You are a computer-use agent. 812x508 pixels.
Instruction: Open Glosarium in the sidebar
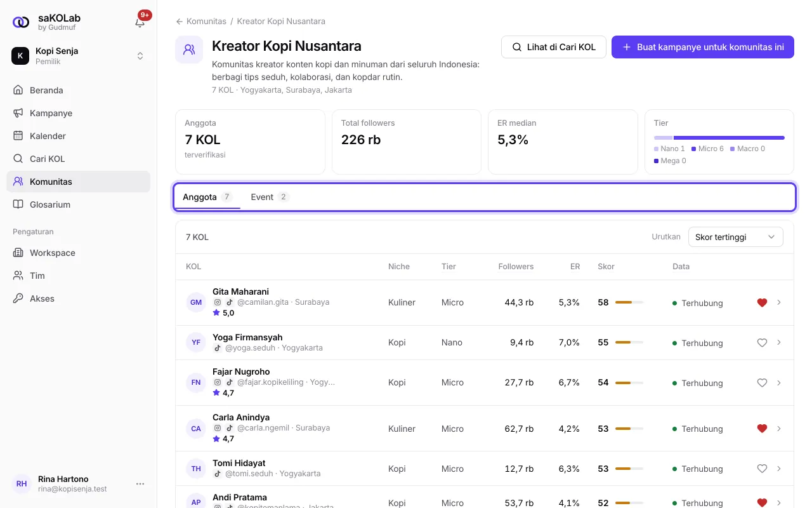coord(78,204)
